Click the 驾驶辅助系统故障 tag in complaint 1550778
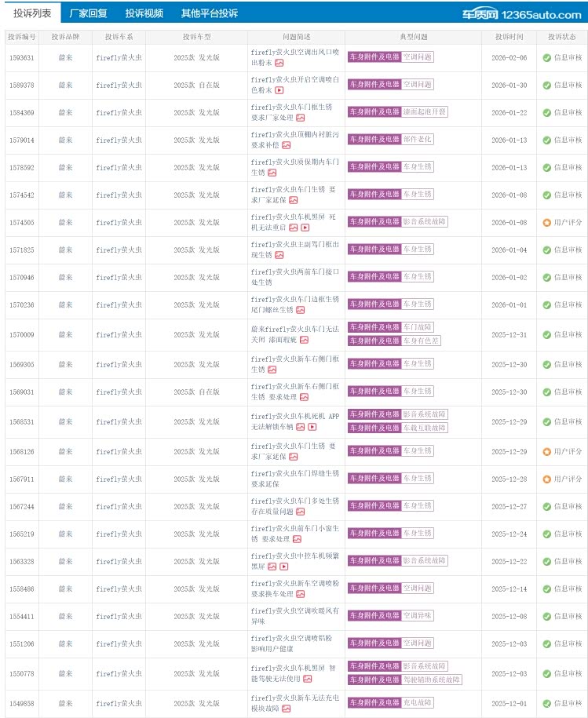Viewport: 588px width, 718px height. pos(432,680)
